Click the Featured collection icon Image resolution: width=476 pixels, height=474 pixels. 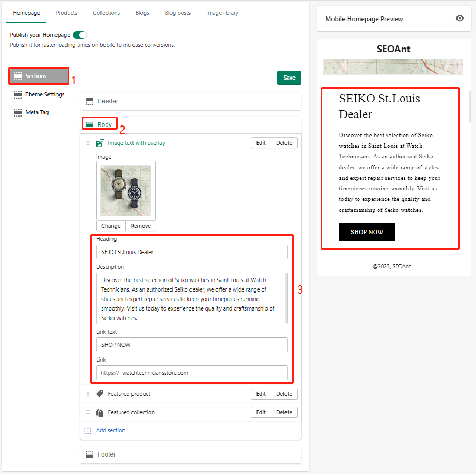tap(100, 412)
